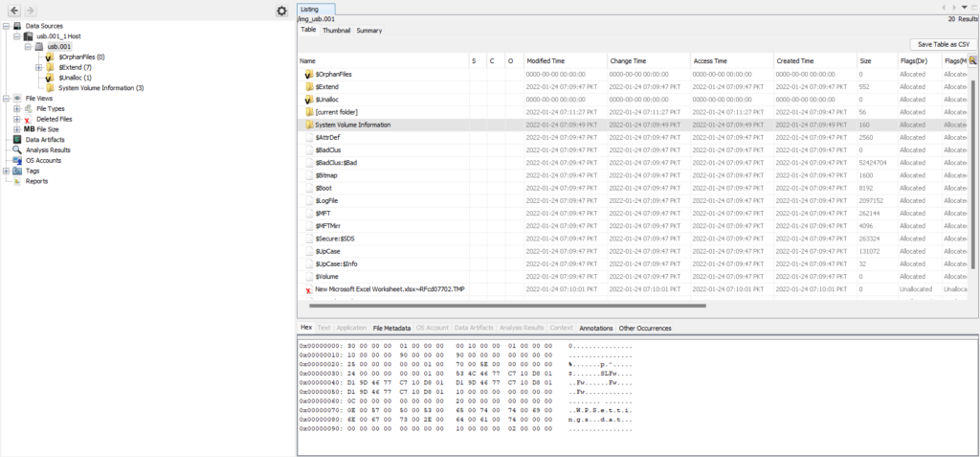The image size is (980, 457).
Task: Click the $AttrDef file icon
Action: point(309,137)
